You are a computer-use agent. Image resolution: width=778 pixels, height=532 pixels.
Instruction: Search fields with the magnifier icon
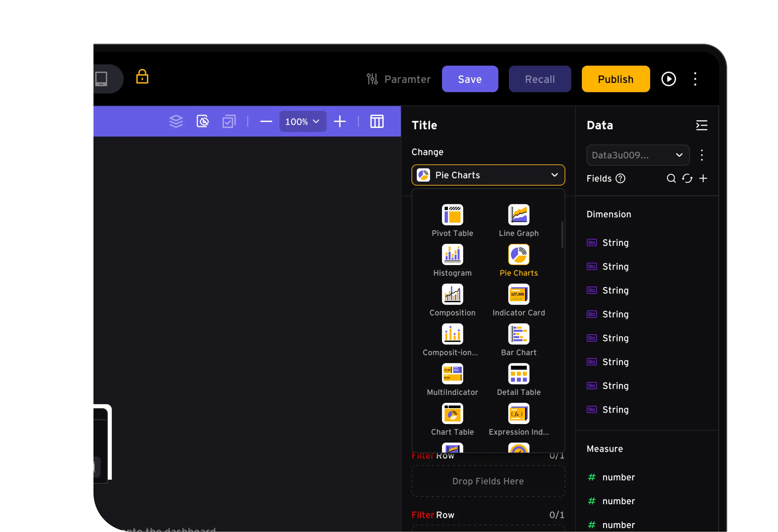tap(671, 179)
